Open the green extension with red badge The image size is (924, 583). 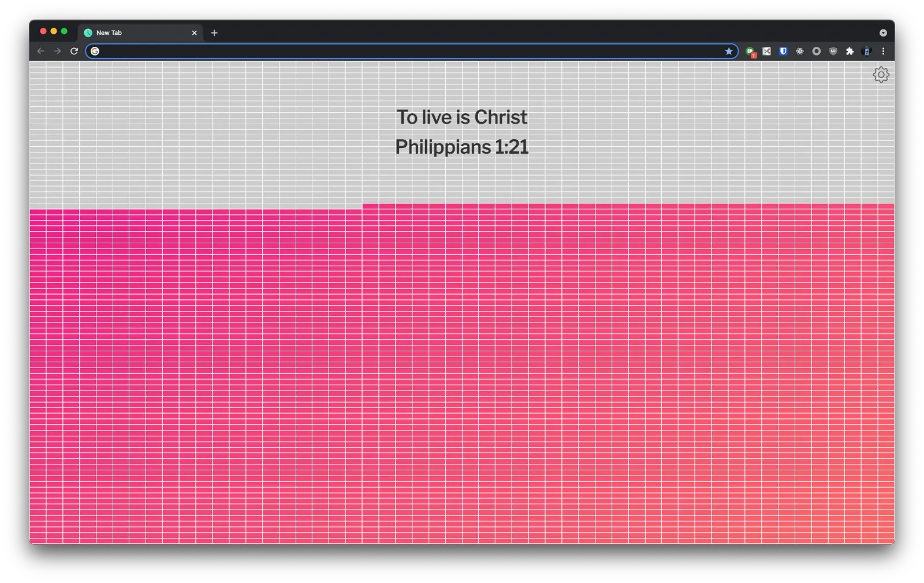tap(750, 51)
